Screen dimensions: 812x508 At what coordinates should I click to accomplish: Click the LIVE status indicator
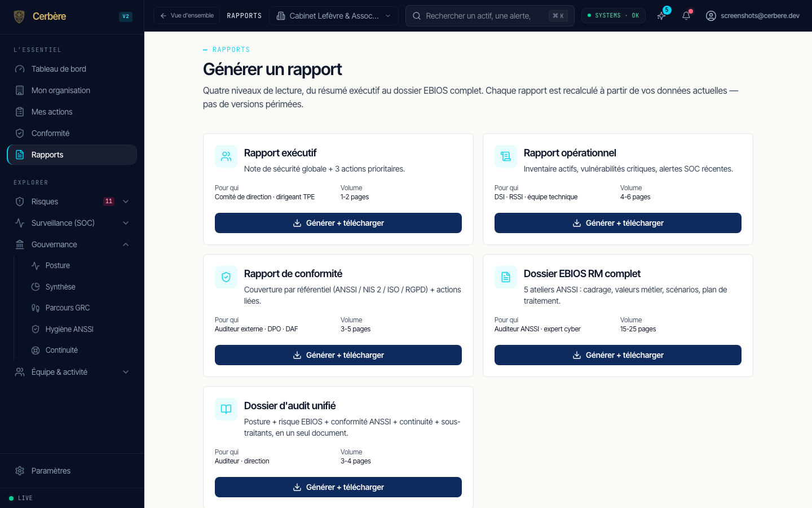21,498
